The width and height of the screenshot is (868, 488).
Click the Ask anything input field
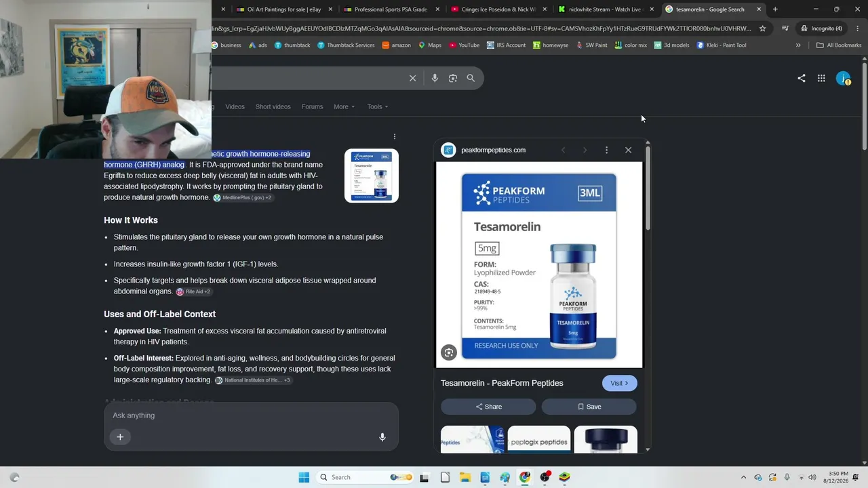coord(251,415)
